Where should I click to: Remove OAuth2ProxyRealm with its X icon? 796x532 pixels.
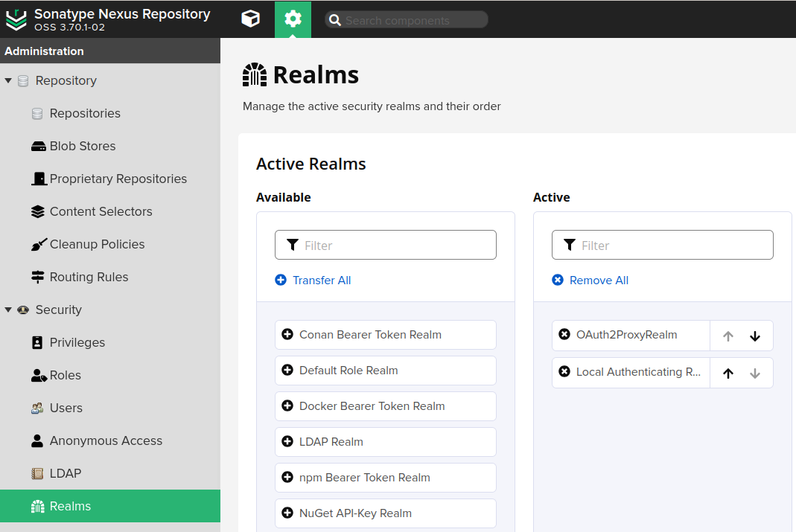coord(564,335)
